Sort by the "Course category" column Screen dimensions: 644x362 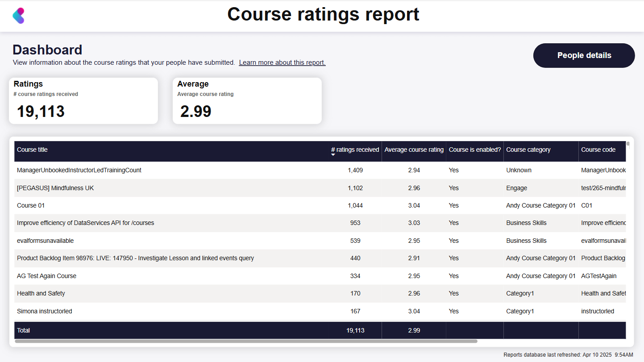[x=528, y=150]
